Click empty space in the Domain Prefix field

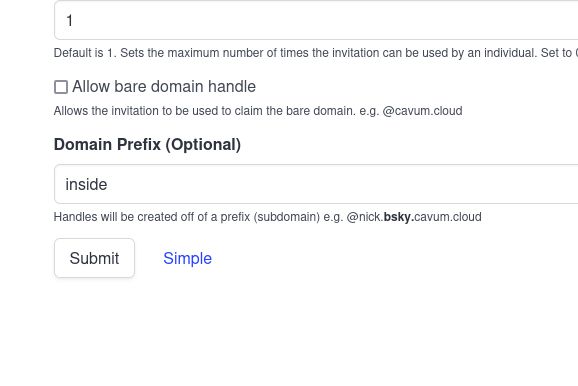pos(332,184)
